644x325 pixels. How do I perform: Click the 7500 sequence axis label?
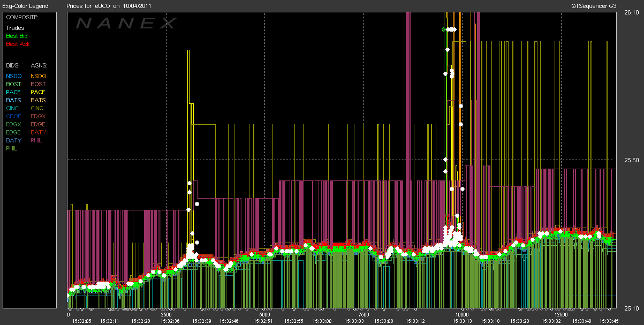point(363,315)
